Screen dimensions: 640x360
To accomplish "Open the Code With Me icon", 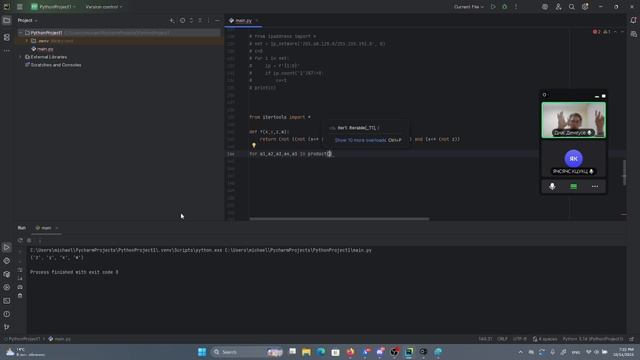I will tap(558, 7).
